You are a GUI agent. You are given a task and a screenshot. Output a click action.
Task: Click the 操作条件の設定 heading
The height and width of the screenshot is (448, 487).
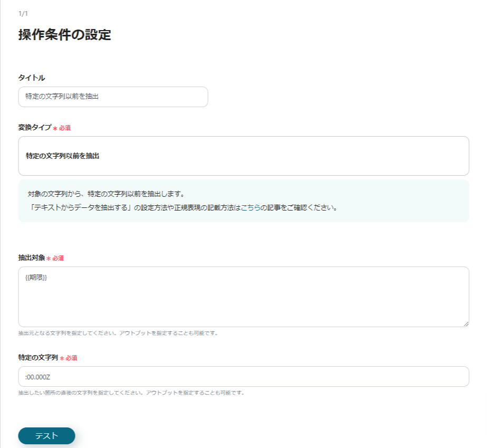(x=64, y=34)
